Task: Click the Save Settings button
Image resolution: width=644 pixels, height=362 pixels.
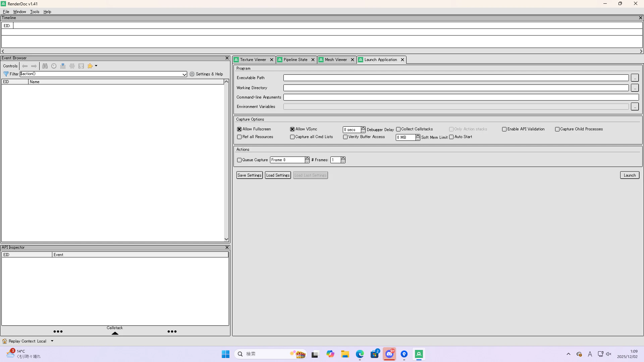Action: click(249, 175)
